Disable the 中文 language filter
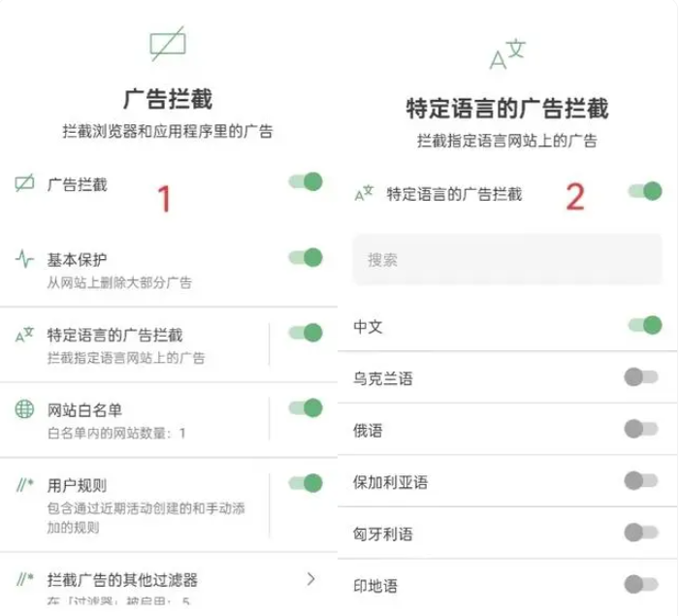 (x=645, y=325)
